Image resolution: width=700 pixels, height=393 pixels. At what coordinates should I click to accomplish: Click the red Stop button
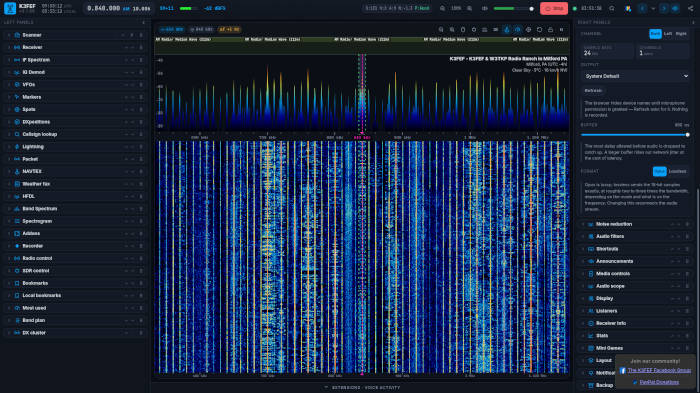coord(554,8)
